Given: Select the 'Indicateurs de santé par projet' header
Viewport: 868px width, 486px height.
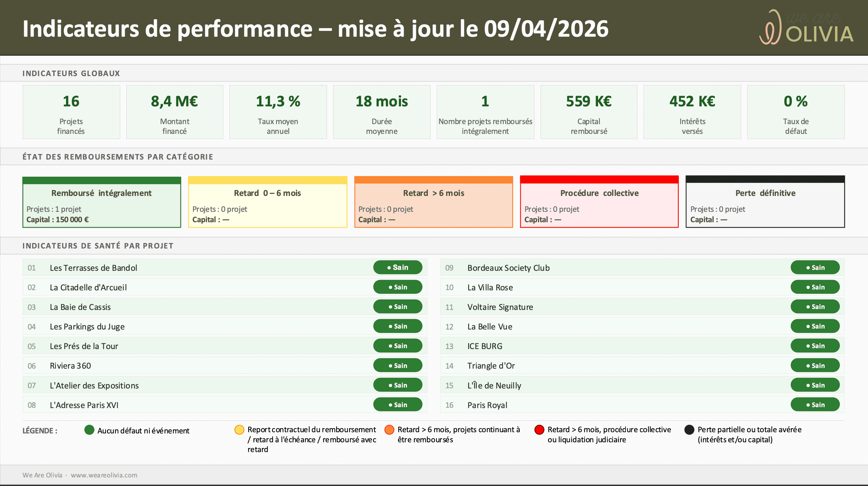Looking at the screenshot, I should [98, 246].
